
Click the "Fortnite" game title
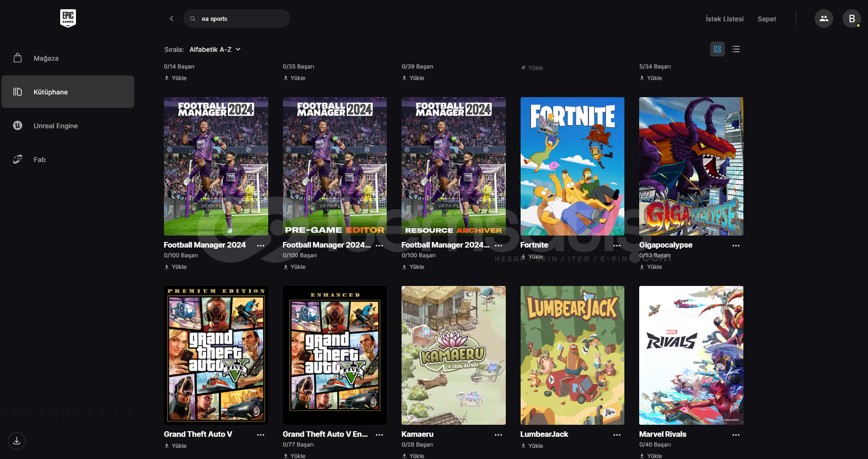[x=534, y=245]
